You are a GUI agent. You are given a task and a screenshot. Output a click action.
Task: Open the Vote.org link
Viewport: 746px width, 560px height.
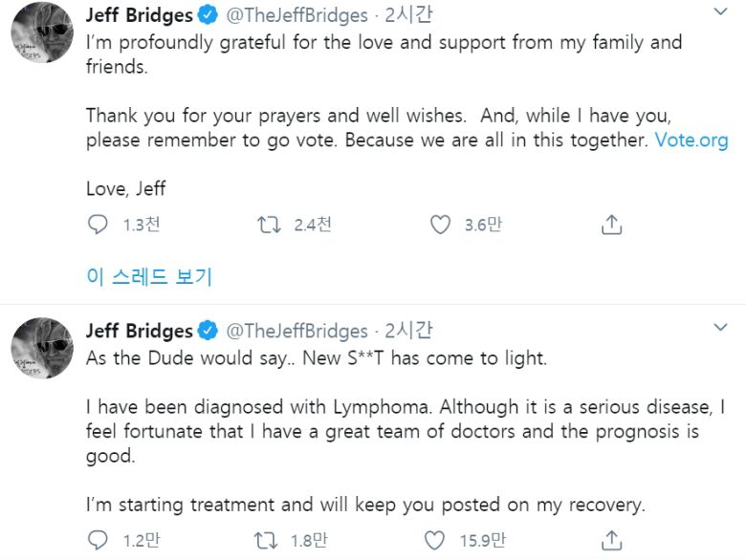pyautogui.click(x=691, y=140)
